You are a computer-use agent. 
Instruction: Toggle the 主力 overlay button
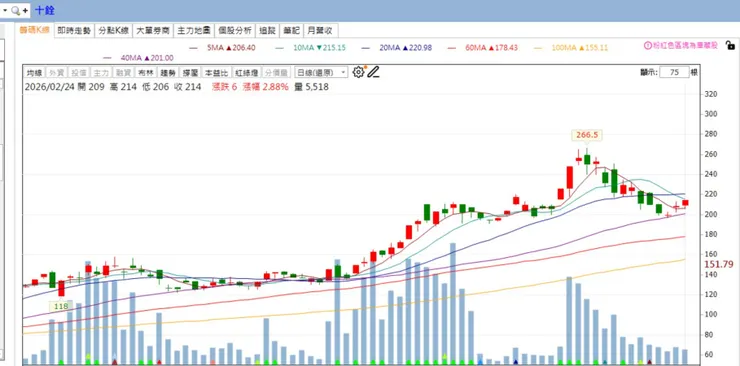[x=101, y=73]
